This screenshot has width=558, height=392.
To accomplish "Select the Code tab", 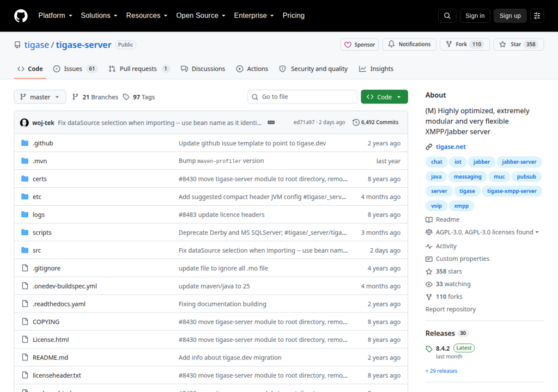I will (x=31, y=69).
